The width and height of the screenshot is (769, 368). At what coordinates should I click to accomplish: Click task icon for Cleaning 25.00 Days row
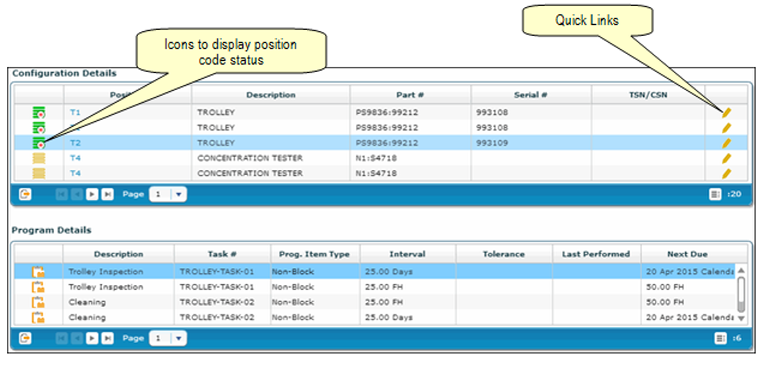pyautogui.click(x=38, y=317)
